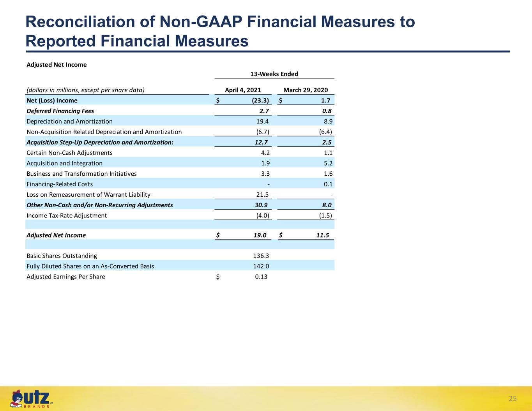Click the Net (Loss) Income row label
The image size is (532, 411).
(x=52, y=101)
